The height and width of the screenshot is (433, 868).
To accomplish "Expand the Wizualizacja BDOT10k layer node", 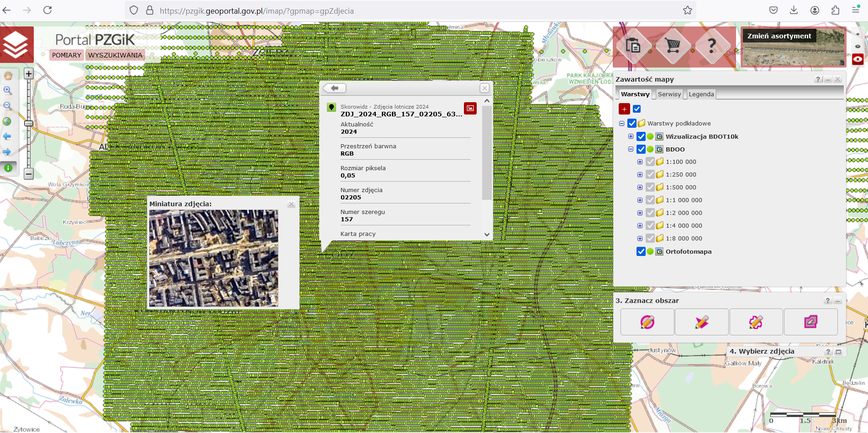I will tap(631, 136).
